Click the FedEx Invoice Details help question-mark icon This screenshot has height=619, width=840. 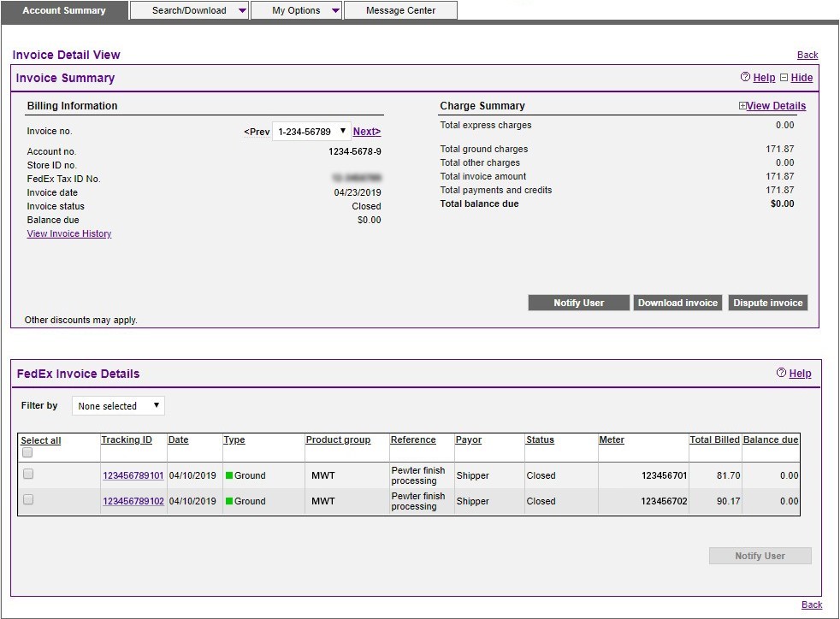tap(782, 373)
